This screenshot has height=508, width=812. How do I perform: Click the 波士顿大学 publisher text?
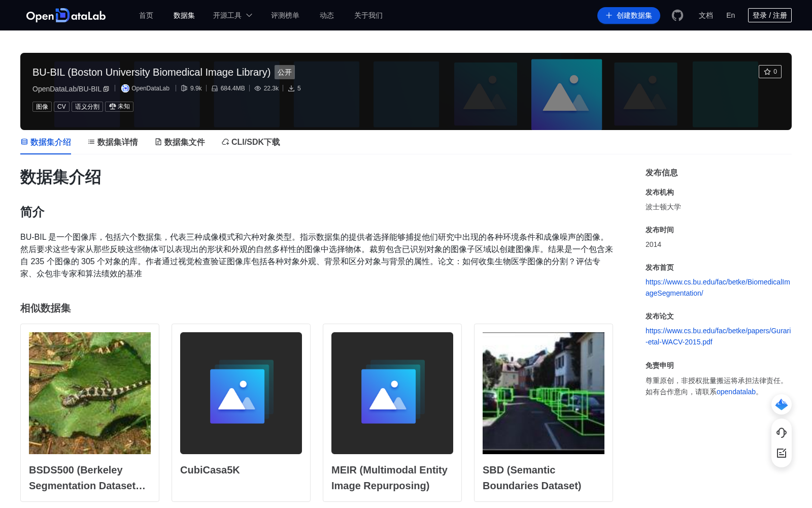point(663,207)
